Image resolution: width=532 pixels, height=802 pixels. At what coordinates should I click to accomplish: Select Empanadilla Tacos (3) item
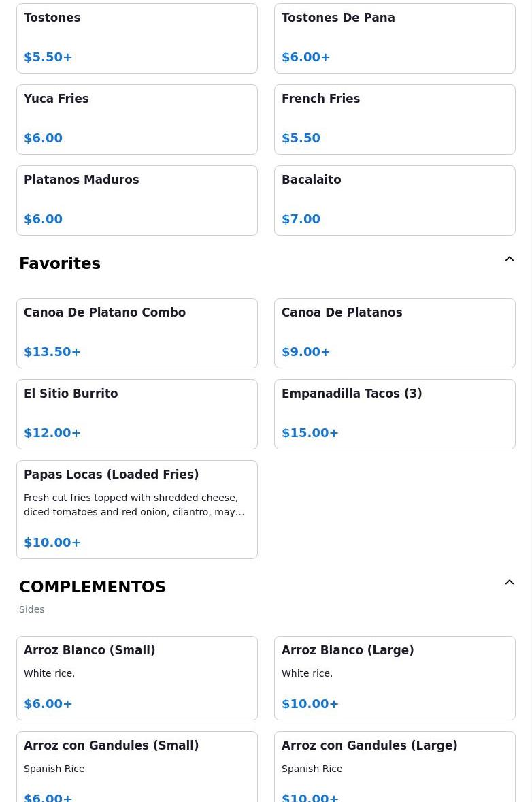tap(395, 415)
